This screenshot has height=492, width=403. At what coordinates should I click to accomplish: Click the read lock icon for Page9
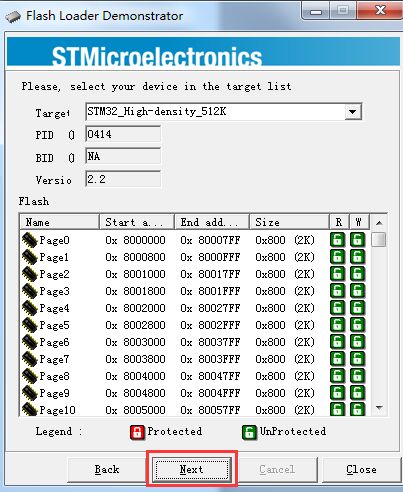[x=337, y=393]
